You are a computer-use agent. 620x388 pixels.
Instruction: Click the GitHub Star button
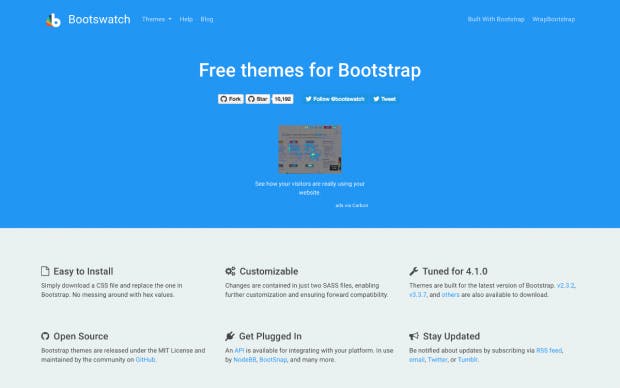(x=258, y=99)
